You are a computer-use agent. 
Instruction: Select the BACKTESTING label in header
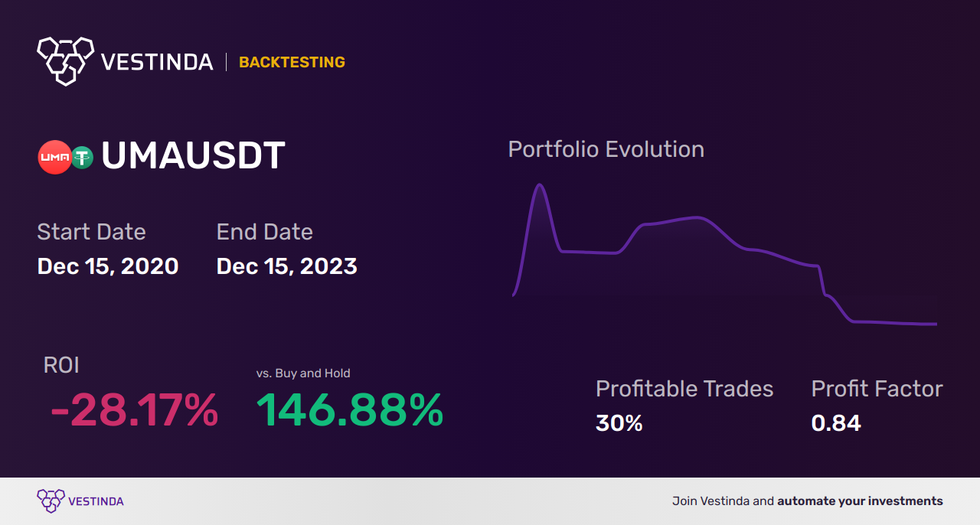(x=292, y=62)
